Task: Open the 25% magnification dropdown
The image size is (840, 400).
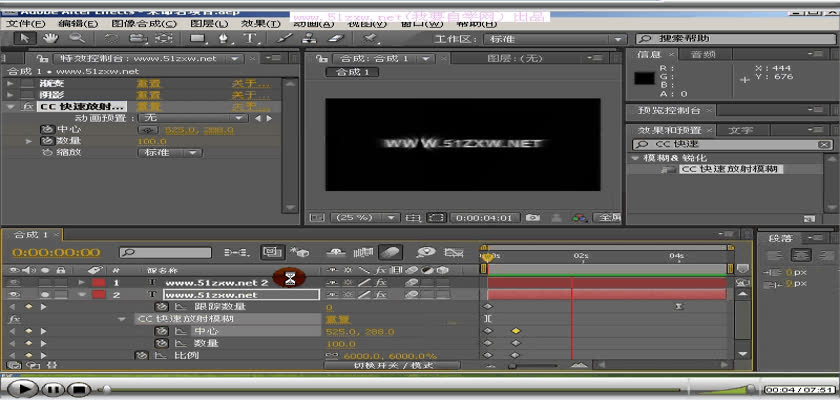Action: (x=365, y=218)
